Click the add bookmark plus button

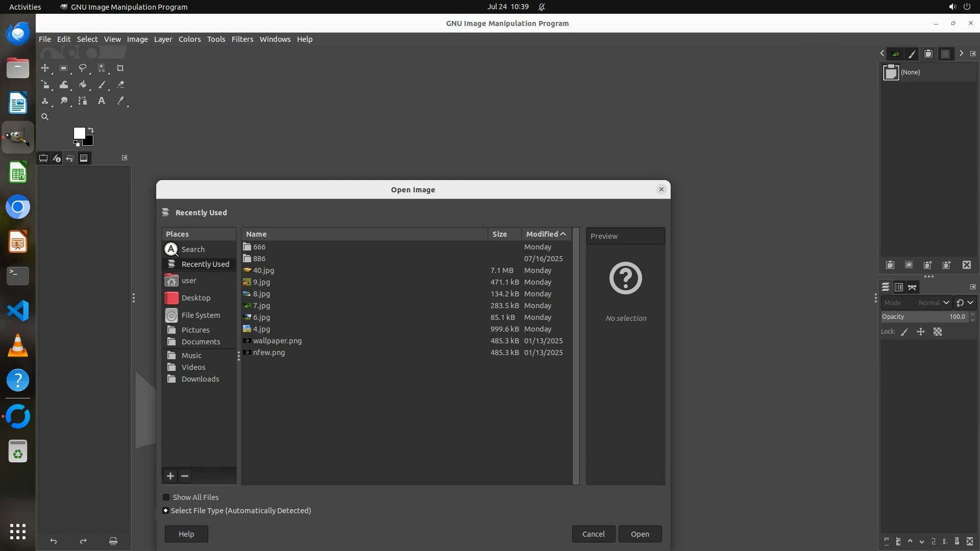click(x=170, y=476)
